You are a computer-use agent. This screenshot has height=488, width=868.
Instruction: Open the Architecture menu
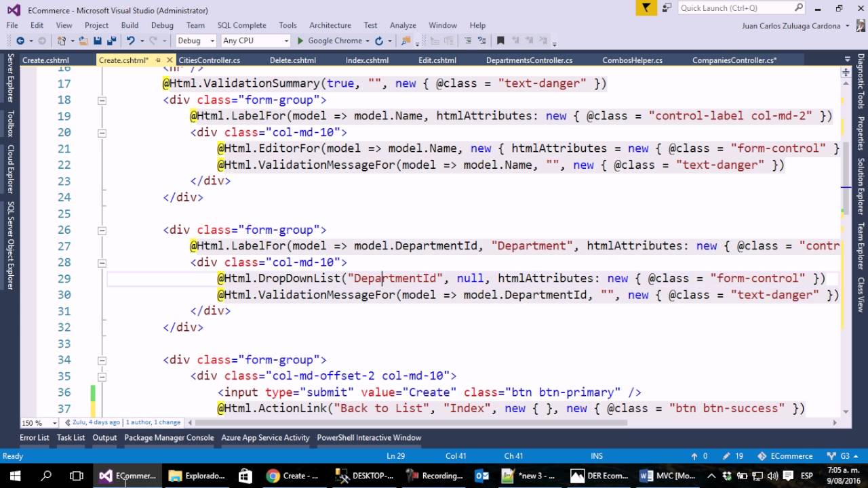point(330,26)
